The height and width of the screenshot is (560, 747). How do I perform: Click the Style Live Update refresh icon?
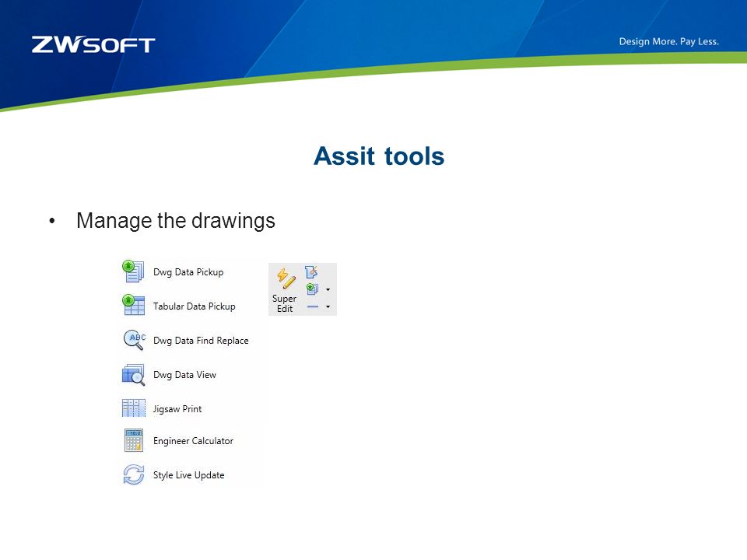[x=133, y=474]
